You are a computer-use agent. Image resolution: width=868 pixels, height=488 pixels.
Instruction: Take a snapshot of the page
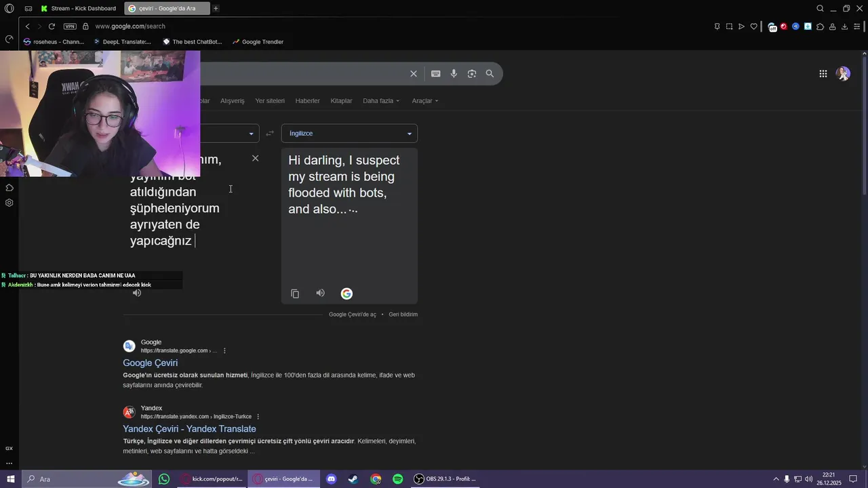coord(729,26)
